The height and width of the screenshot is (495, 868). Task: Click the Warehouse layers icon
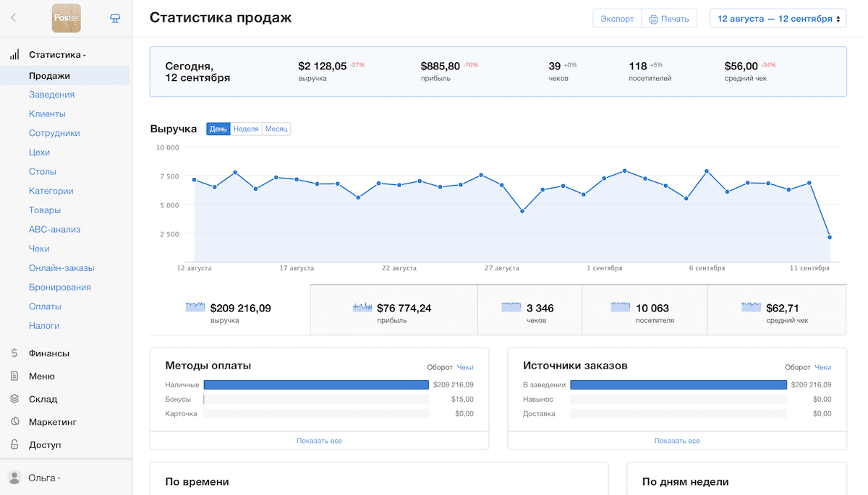[x=14, y=399]
